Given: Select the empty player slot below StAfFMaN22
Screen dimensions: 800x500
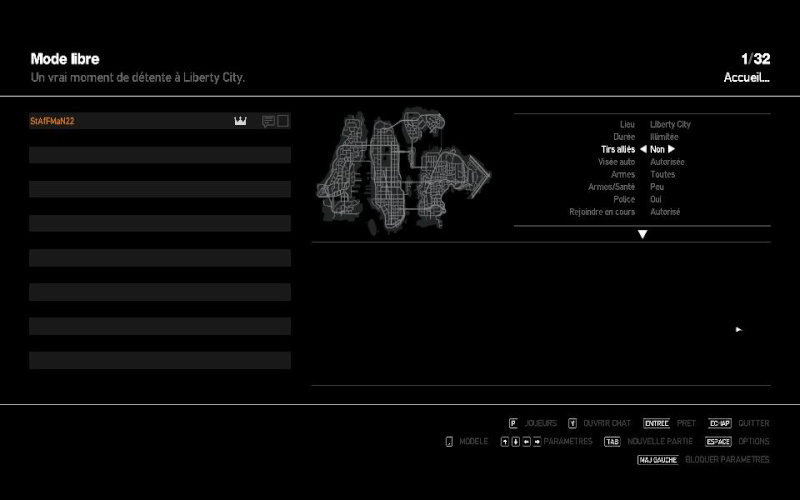Looking at the screenshot, I should click(160, 155).
